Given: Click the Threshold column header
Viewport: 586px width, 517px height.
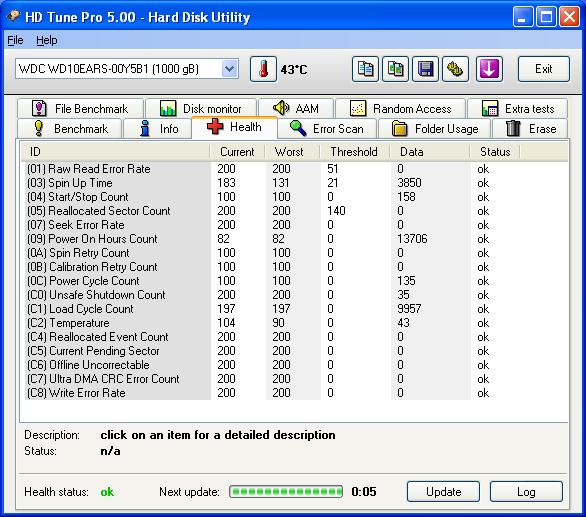Looking at the screenshot, I should coord(354,152).
